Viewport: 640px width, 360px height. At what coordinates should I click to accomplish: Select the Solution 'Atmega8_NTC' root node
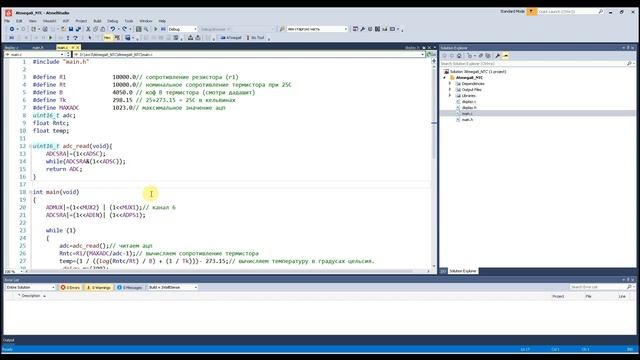coord(475,71)
